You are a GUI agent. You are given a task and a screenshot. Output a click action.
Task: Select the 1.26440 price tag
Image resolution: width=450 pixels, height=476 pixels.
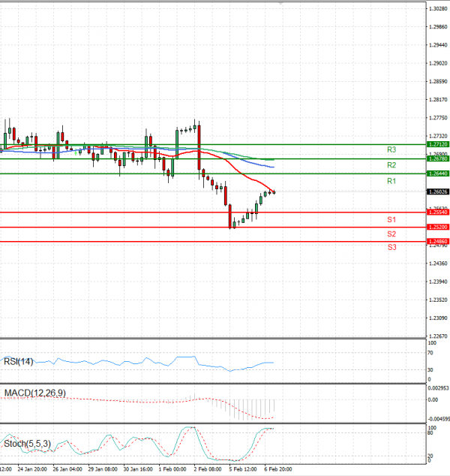point(438,173)
